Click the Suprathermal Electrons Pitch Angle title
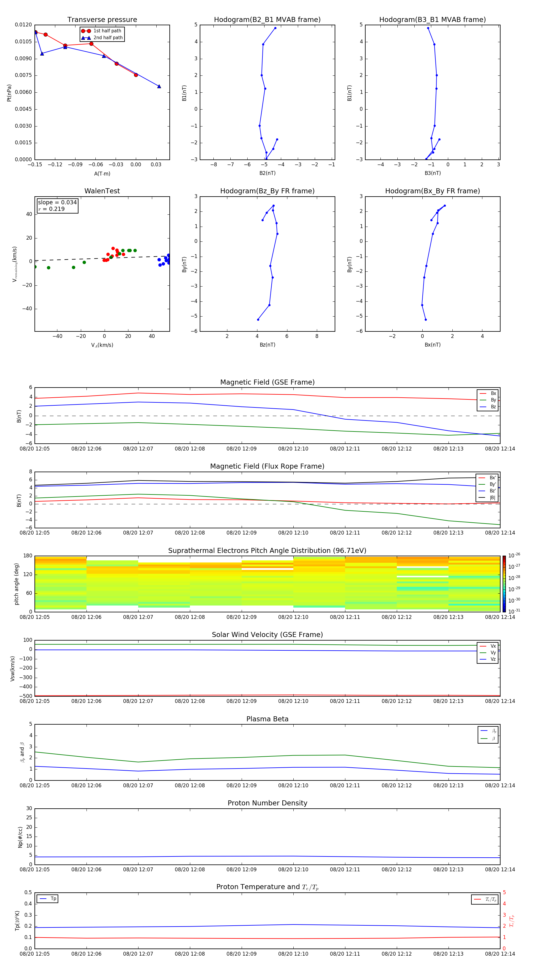 [x=267, y=551]
